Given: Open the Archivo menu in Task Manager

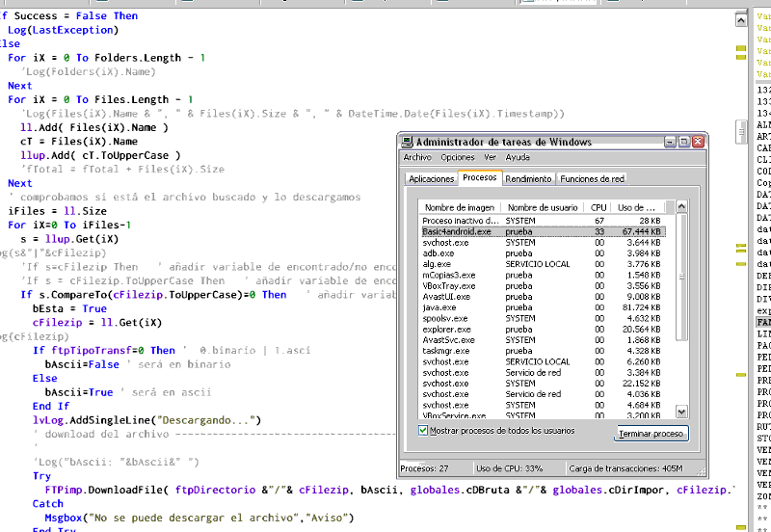Looking at the screenshot, I should click(417, 157).
